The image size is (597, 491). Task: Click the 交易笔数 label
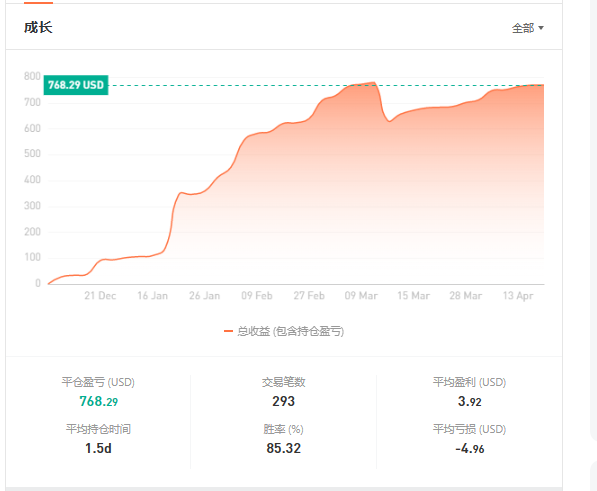283,382
